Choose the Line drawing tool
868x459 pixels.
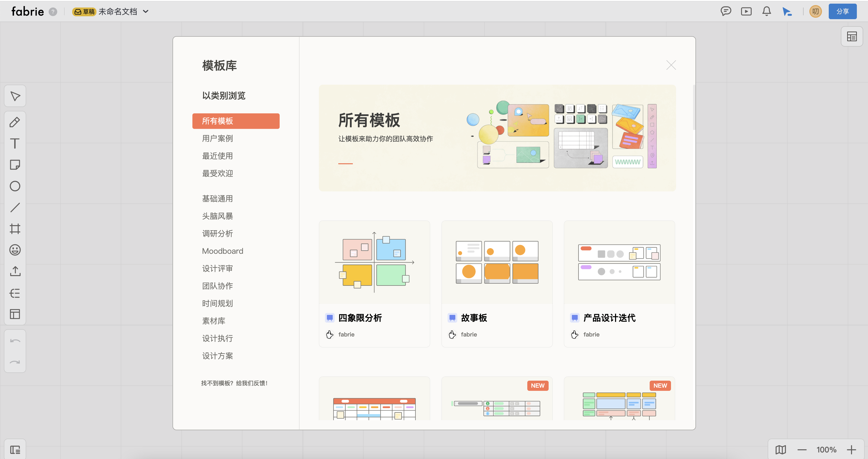[15, 207]
